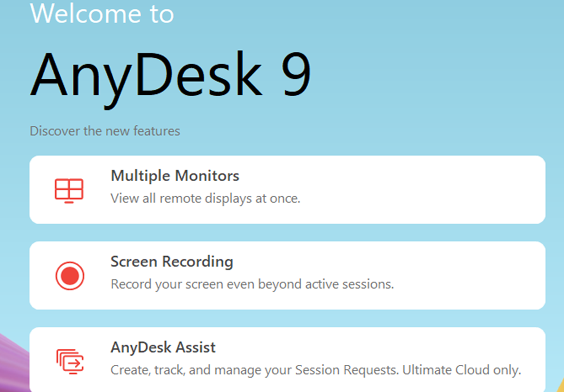Open the Multiple Monitors feature card
The height and width of the screenshot is (392, 564).
point(288,188)
